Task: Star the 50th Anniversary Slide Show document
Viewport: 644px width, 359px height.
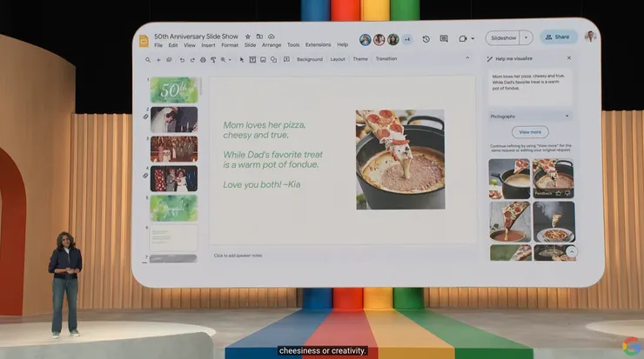Action: click(248, 37)
